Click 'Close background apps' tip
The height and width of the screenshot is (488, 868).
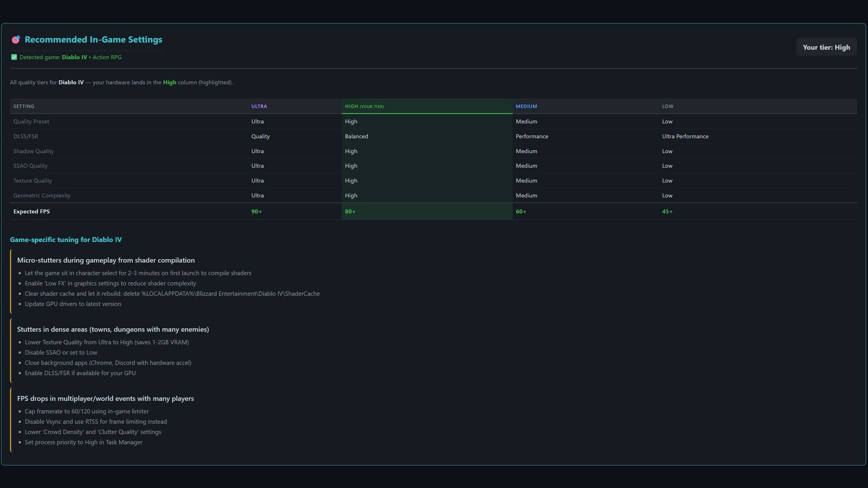(108, 363)
